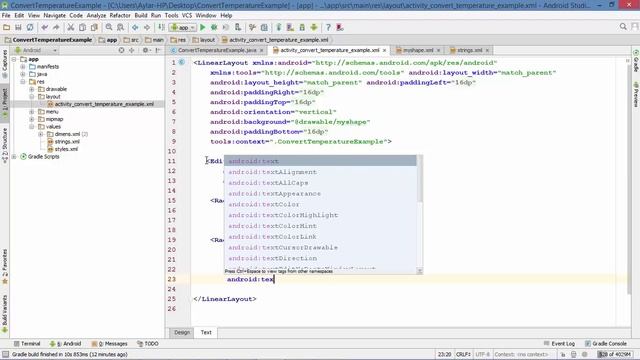This screenshot has height=360, width=640.
Task: Open the Android project view dropdown
Action: coord(36,50)
